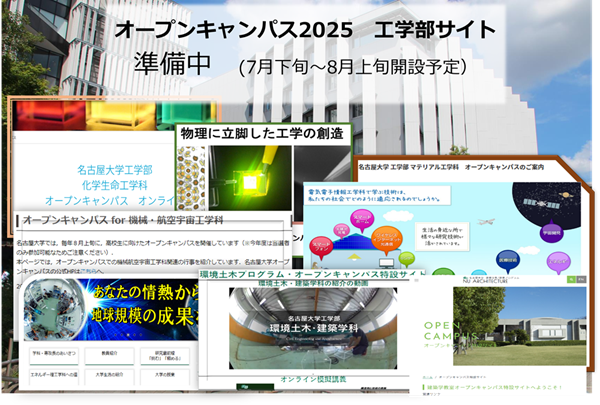Click the orange ワイヤレスインターネット balloon
The height and width of the screenshot is (405, 600).
pyautogui.click(x=386, y=239)
